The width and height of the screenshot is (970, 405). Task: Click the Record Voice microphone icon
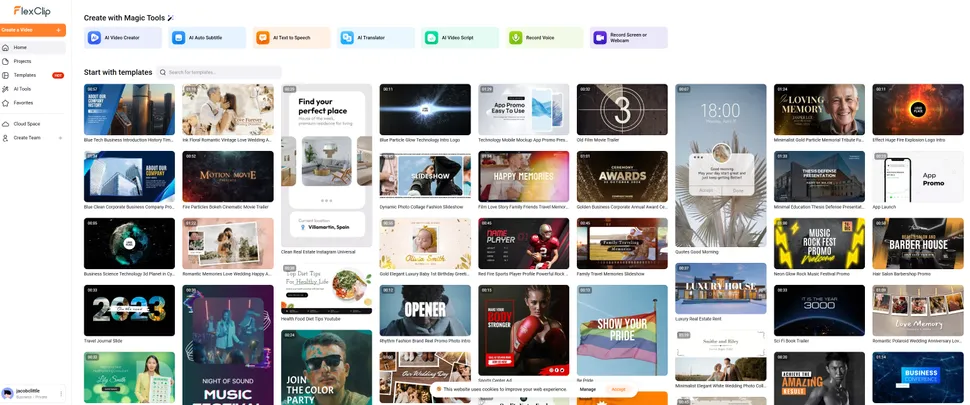[517, 38]
